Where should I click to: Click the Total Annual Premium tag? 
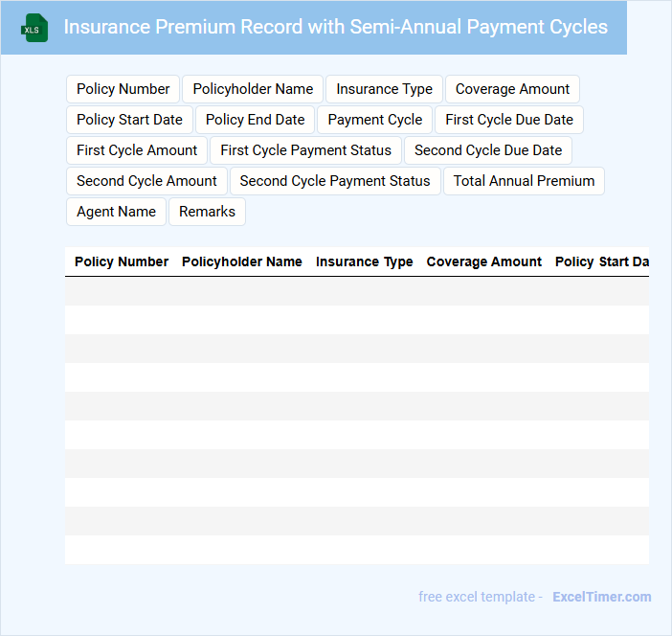[524, 181]
